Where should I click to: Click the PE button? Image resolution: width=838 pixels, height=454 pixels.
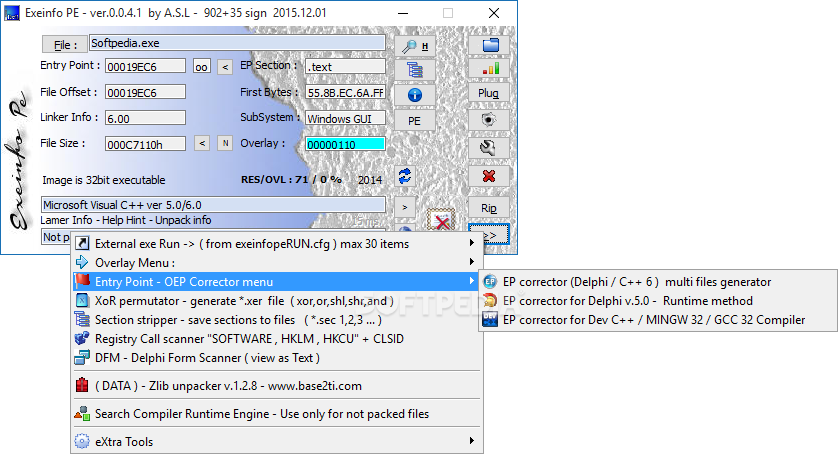[x=415, y=121]
